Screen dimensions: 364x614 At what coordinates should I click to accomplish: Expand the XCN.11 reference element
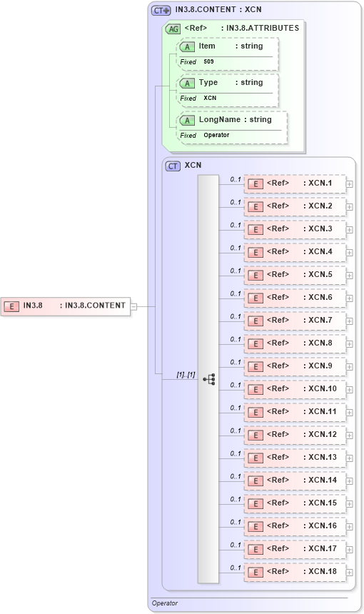[x=350, y=413]
